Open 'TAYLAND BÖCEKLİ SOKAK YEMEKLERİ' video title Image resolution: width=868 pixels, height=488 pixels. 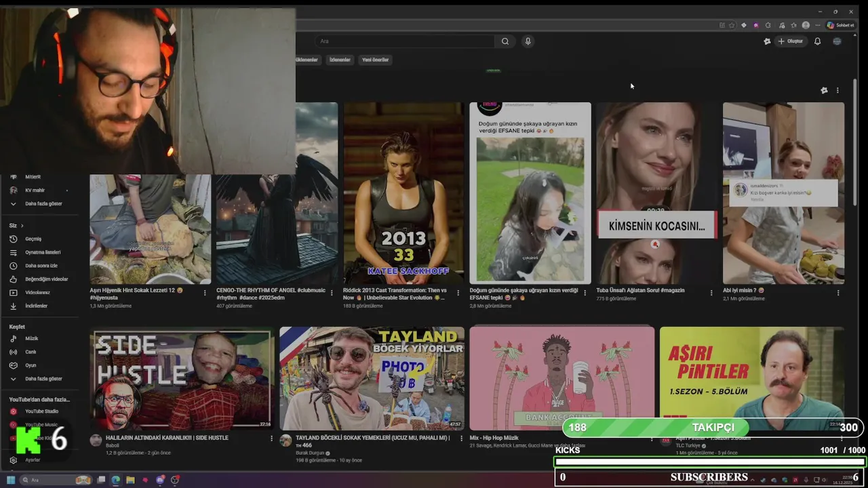372,441
